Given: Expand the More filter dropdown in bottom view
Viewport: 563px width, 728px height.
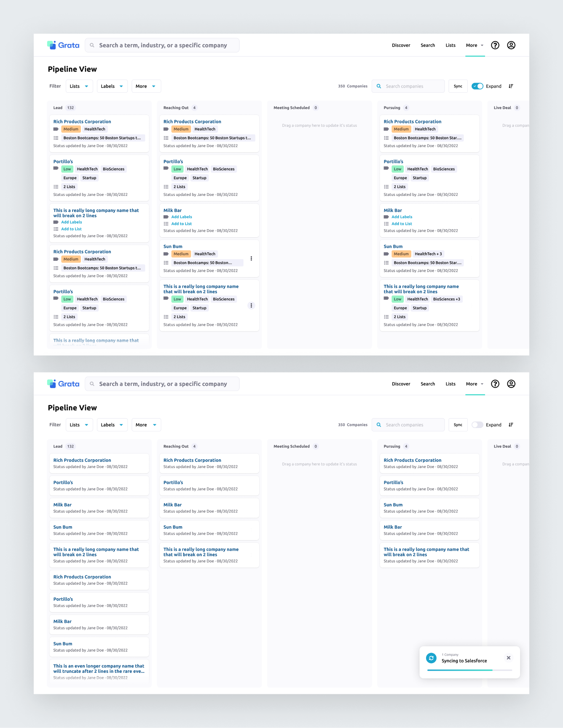Looking at the screenshot, I should click(x=146, y=425).
